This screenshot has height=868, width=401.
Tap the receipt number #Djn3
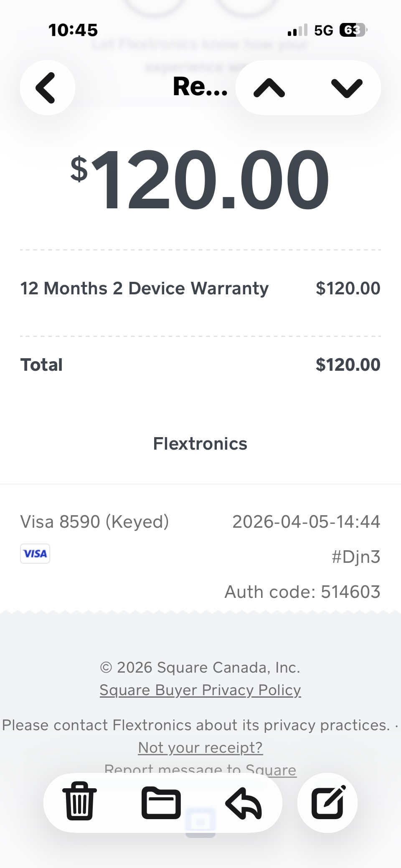point(356,557)
